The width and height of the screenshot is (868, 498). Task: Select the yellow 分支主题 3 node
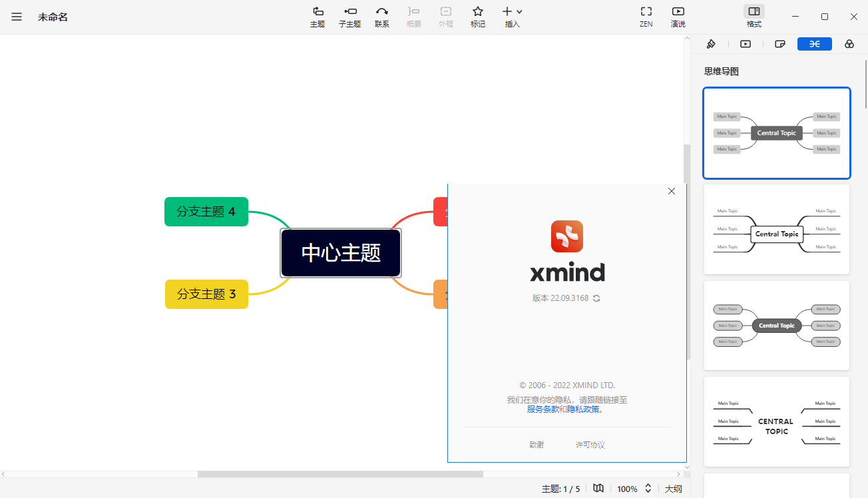coord(206,294)
